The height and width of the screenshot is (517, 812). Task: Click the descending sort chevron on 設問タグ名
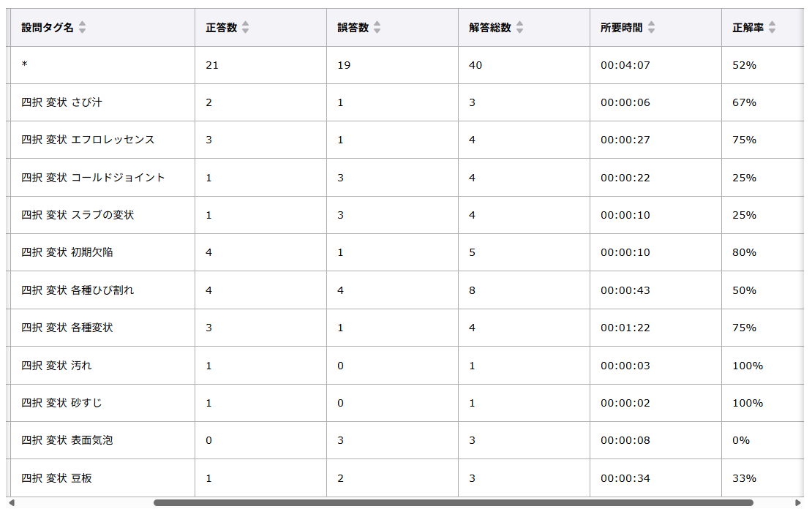pyautogui.click(x=83, y=30)
